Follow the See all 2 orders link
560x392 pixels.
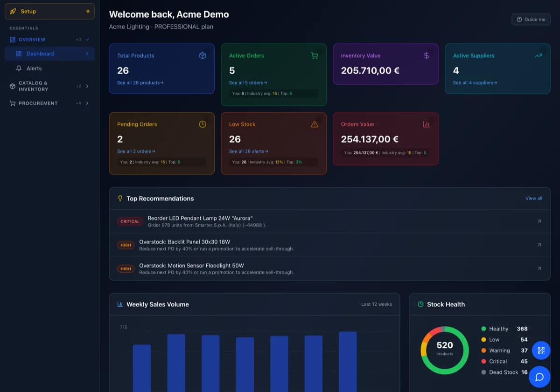[136, 151]
